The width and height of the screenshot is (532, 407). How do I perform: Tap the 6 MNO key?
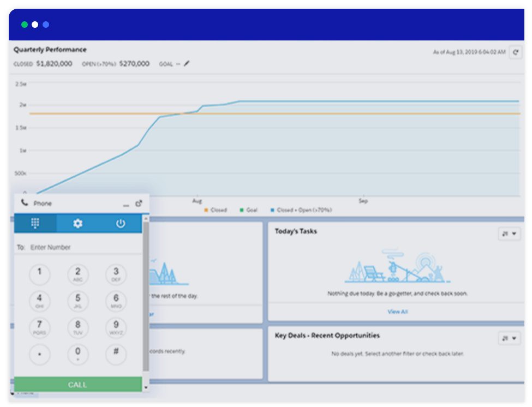116,301
